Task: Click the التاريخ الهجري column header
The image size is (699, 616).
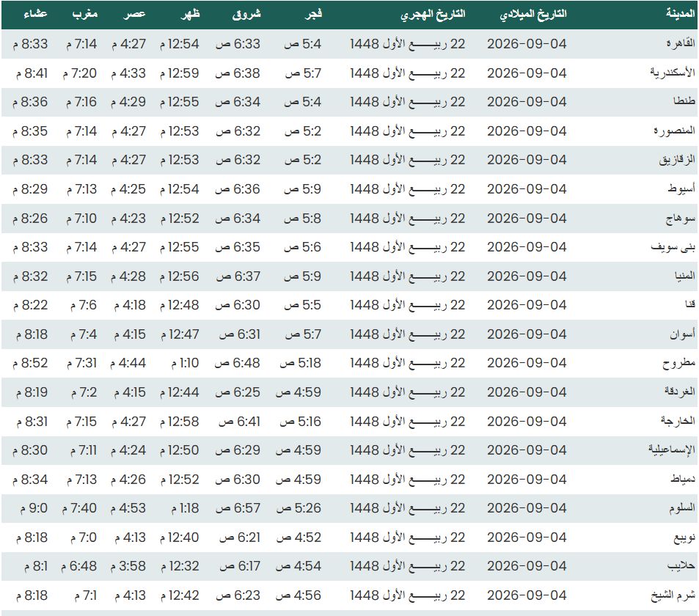Action: pos(433,14)
